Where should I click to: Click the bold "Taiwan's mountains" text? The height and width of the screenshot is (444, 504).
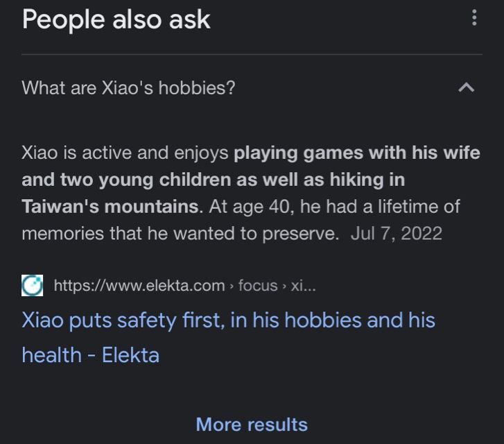[110, 206]
